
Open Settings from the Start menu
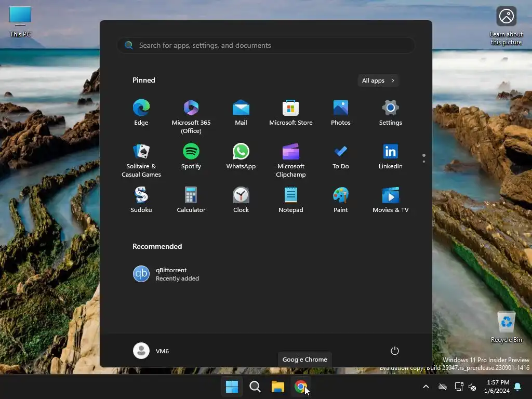(x=391, y=113)
